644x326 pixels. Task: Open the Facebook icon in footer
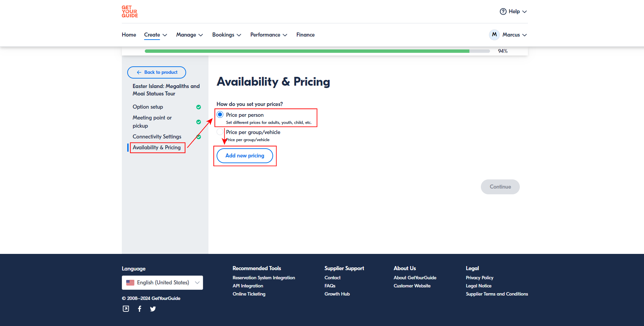[139, 309]
